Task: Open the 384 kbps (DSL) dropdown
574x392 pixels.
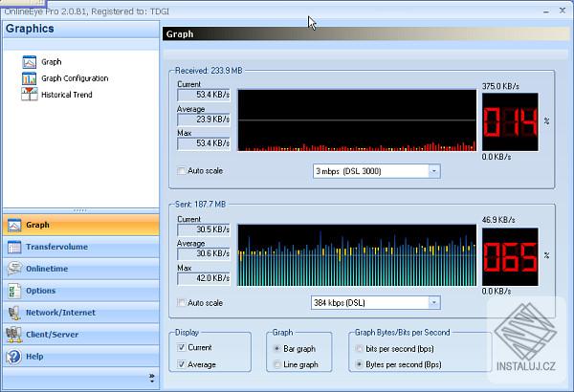Action: click(x=433, y=303)
